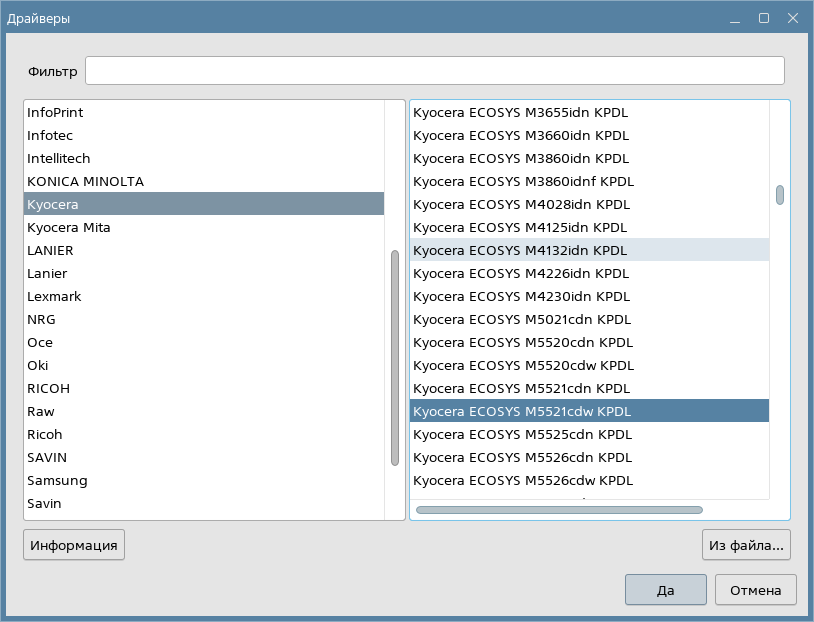
Task: Choose Kyocera ECOSYS M3860idn KPDL
Action: 589,158
